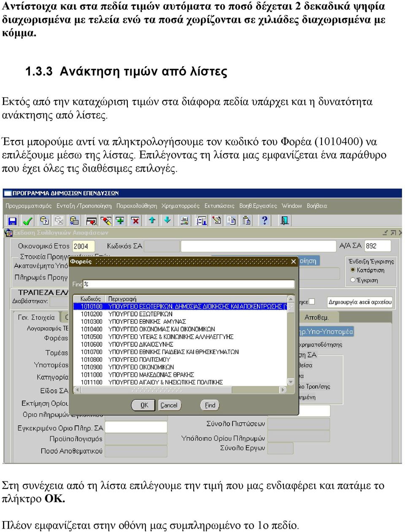Click the Περιγραφή column header
Screen dimensions: 405x532
(x=122, y=299)
